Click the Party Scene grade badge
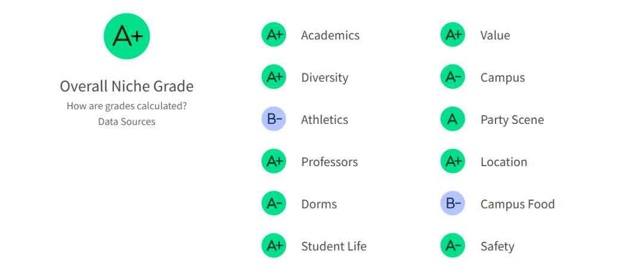The height and width of the screenshot is (277, 644). [453, 120]
